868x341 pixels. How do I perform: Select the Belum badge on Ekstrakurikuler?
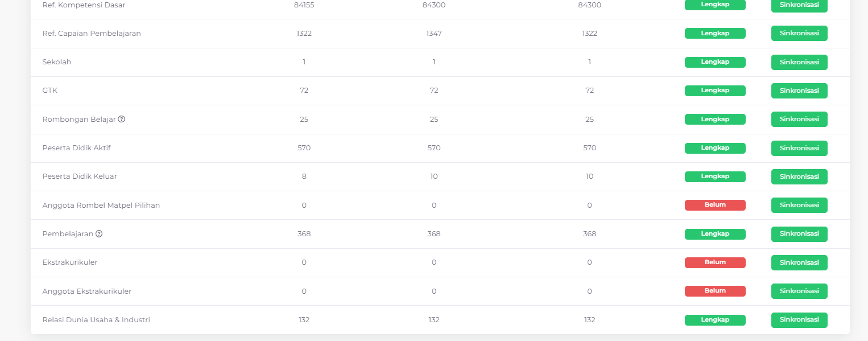click(x=715, y=262)
